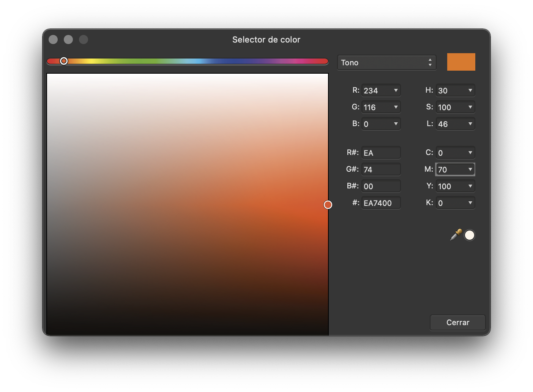Open the S saturation dropdown

(470, 107)
